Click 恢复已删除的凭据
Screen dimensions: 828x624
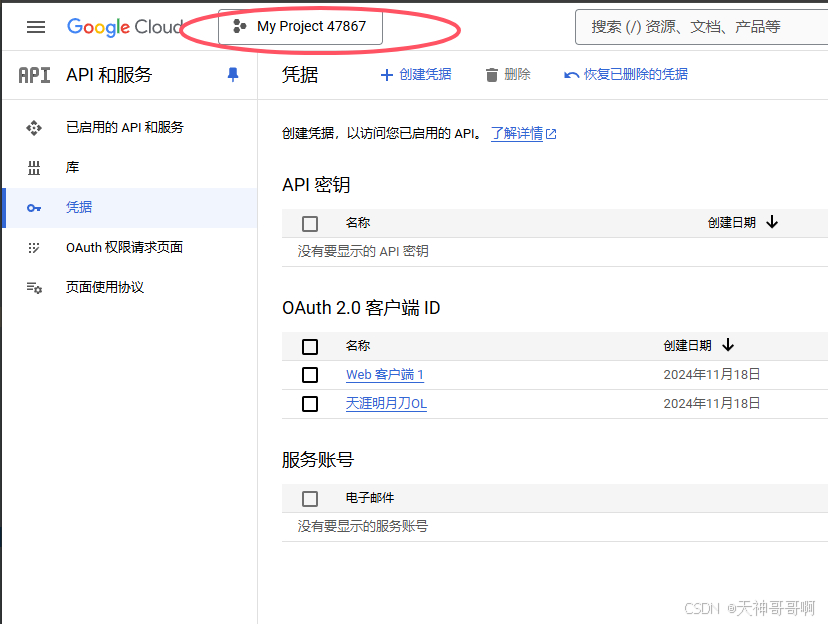click(x=626, y=74)
